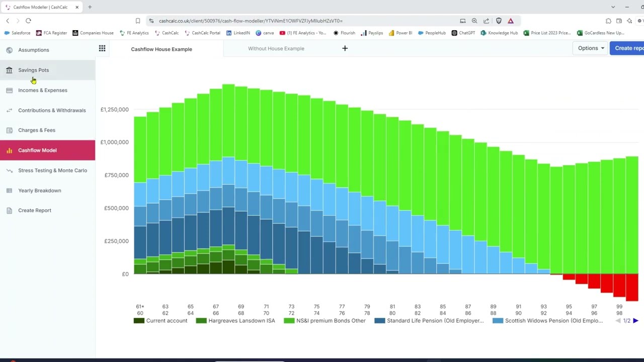Click the Yearly Breakdown table icon
Image resolution: width=644 pixels, height=362 pixels.
9,191
